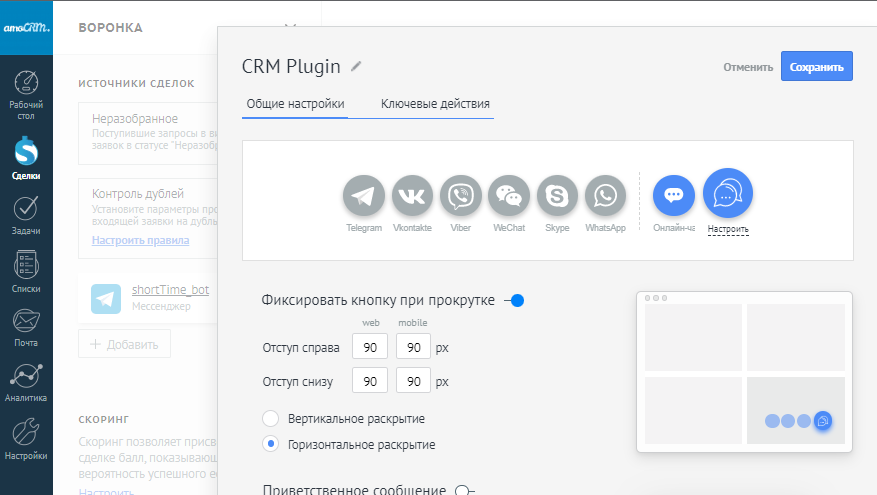This screenshot has height=495, width=877.
Task: Click the Viber messenger icon
Action: [461, 197]
